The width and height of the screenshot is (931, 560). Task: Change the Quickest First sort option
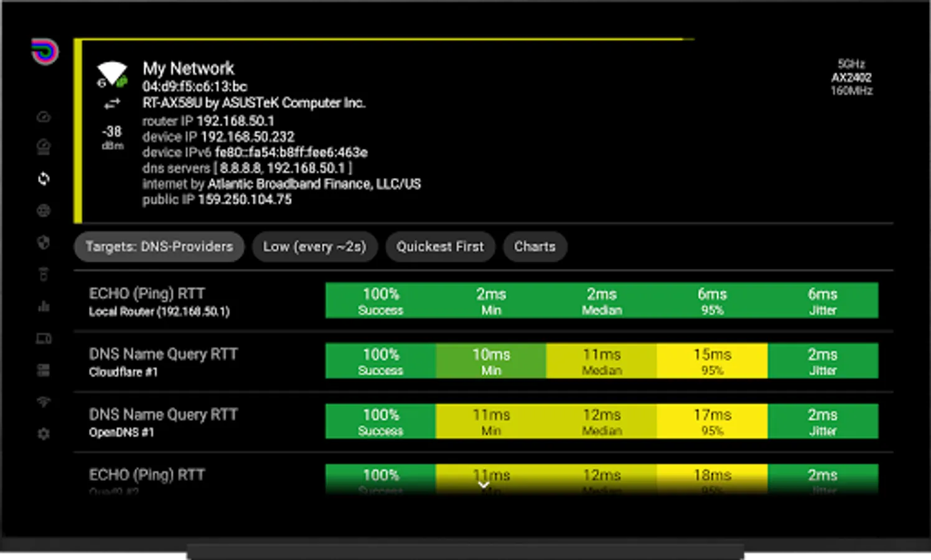pos(440,247)
